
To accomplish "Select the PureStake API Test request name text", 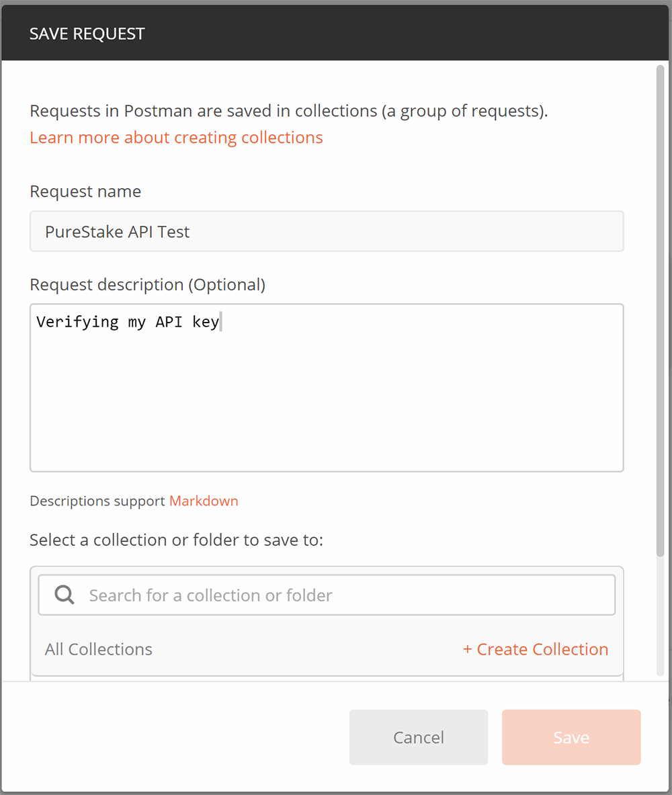I will [116, 231].
